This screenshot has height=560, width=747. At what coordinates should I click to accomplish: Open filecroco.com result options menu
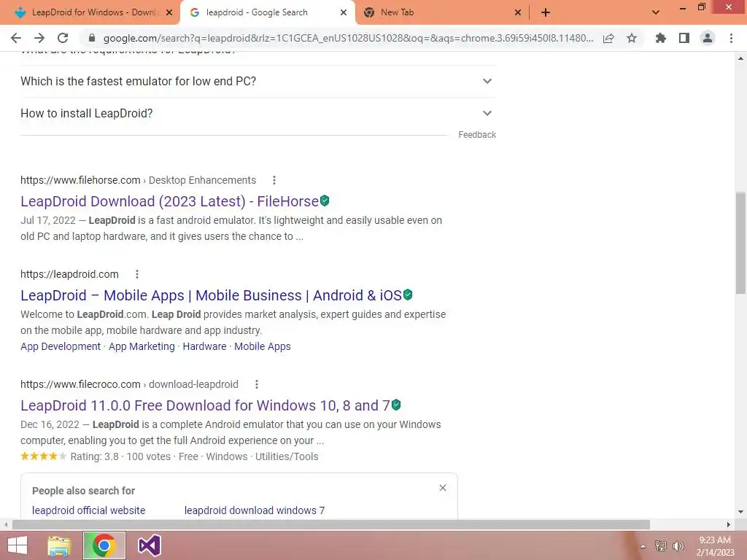coord(257,384)
